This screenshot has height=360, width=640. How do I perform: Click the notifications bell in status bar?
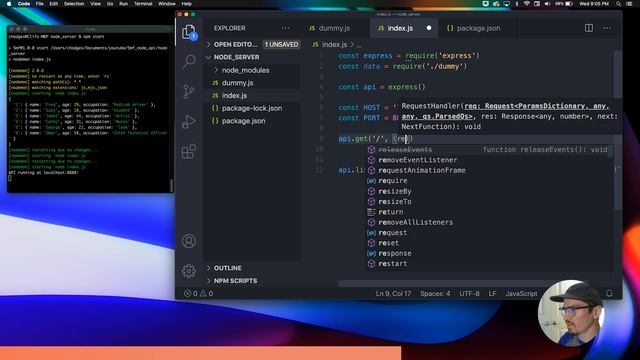[609, 293]
